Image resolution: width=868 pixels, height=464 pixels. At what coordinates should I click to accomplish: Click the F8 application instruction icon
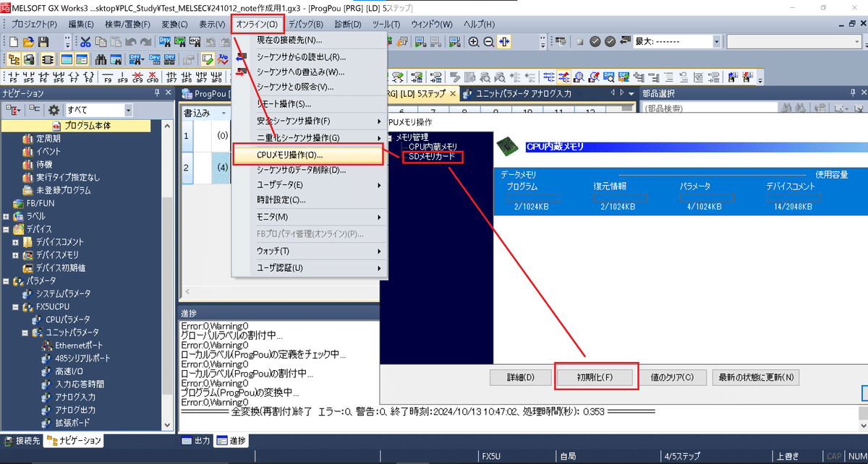tap(89, 77)
